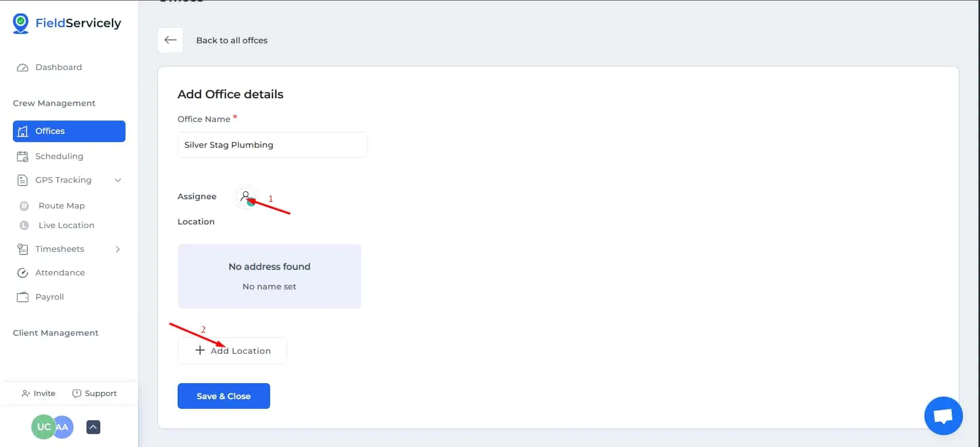This screenshot has height=447, width=980.
Task: Open Support chat link
Action: pyautogui.click(x=95, y=393)
